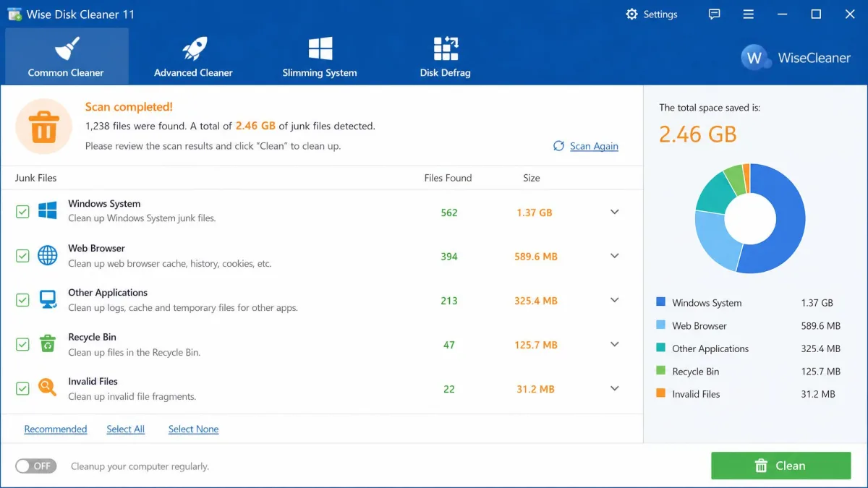Click the Wise Disk Cleaner title bar icon
Screen dimensions: 868x488
point(14,14)
